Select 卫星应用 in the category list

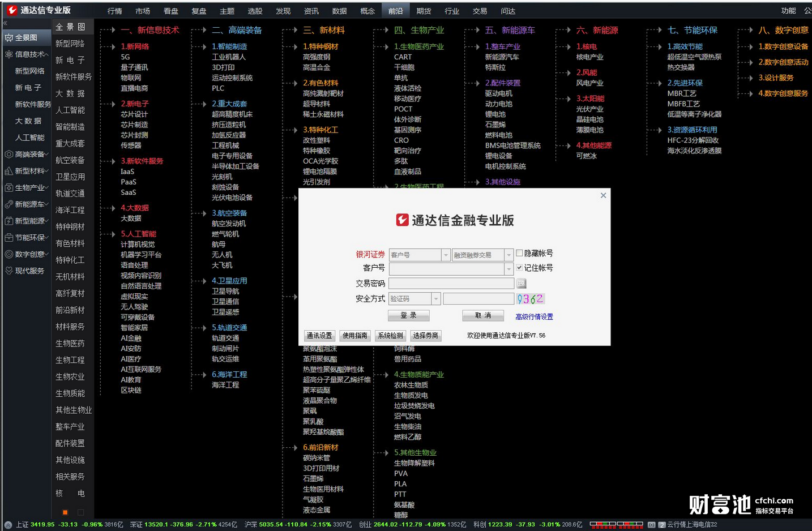(x=70, y=177)
